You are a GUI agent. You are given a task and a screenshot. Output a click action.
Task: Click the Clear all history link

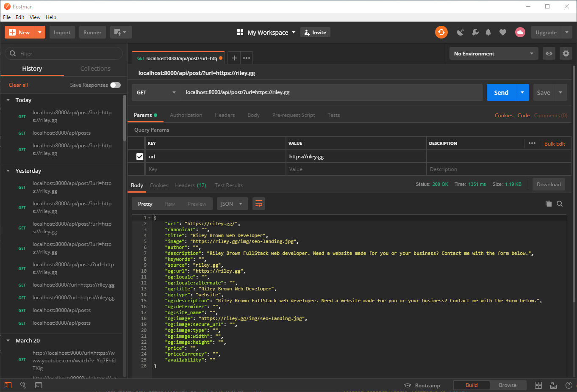pos(18,85)
